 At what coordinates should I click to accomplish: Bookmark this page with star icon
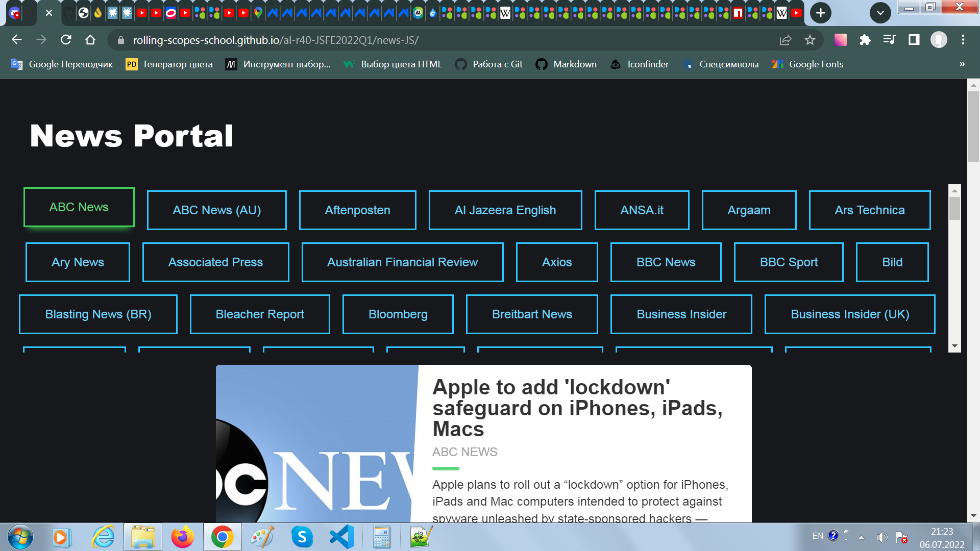click(x=810, y=40)
